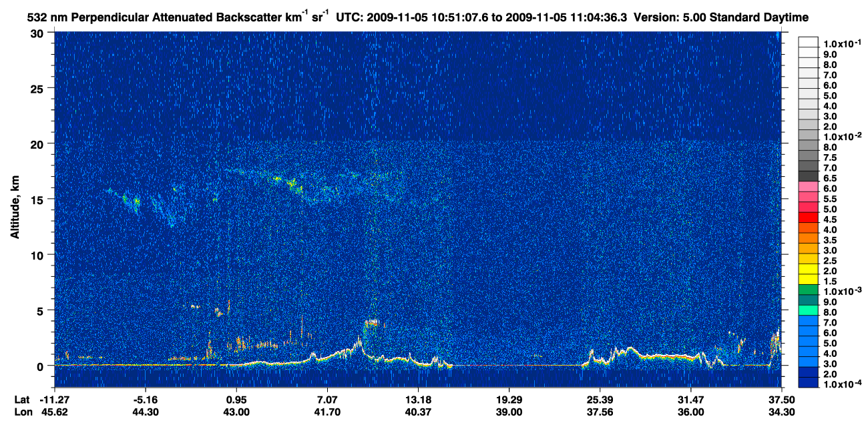Click longitude value '40.37'
The image size is (868, 445).
[418, 412]
